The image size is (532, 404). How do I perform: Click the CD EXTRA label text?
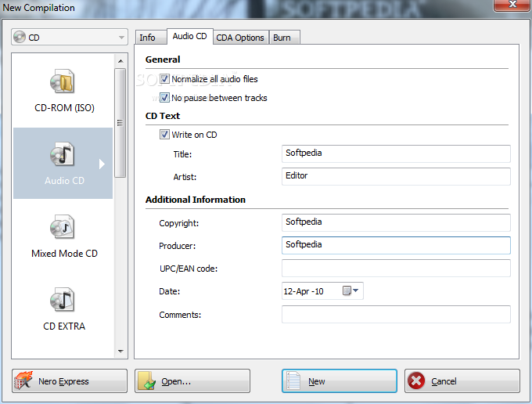(64, 326)
